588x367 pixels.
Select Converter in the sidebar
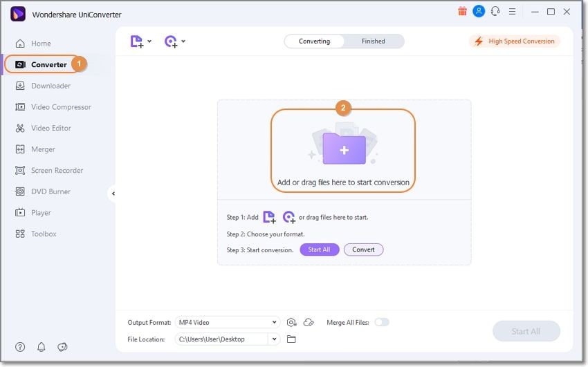[48, 64]
